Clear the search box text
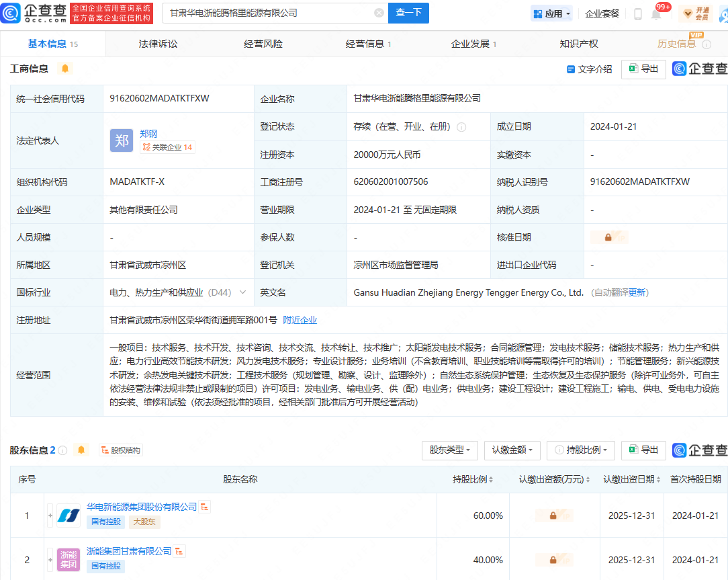Image resolution: width=728 pixels, height=580 pixels. (379, 13)
